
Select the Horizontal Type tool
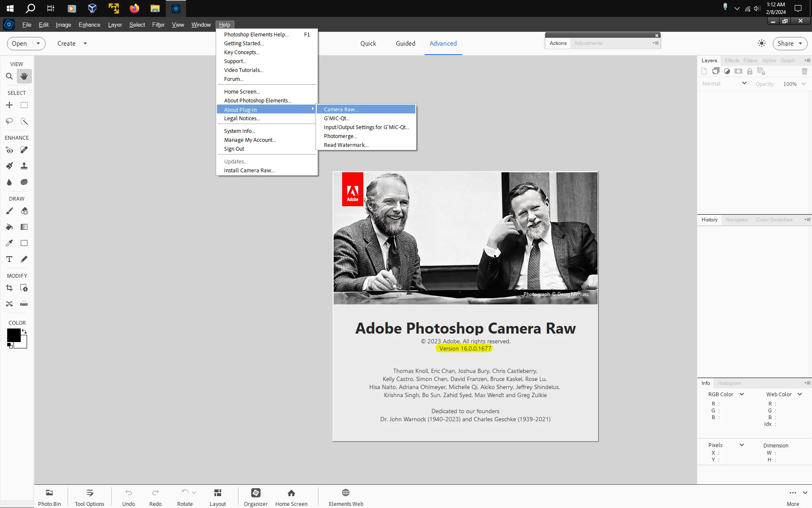click(x=9, y=259)
